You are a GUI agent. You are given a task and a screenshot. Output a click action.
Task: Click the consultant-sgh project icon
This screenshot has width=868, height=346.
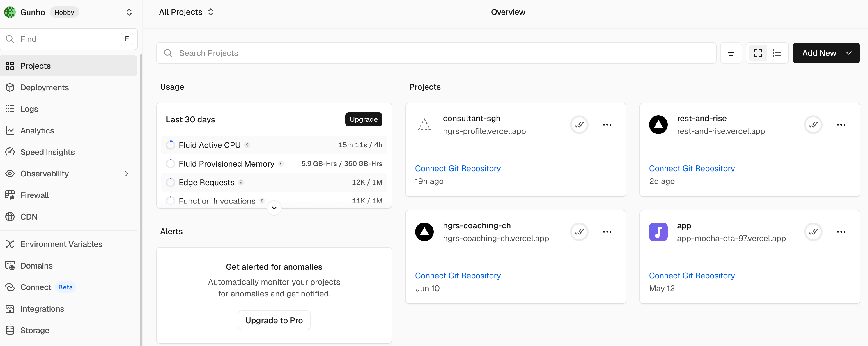[x=424, y=125]
